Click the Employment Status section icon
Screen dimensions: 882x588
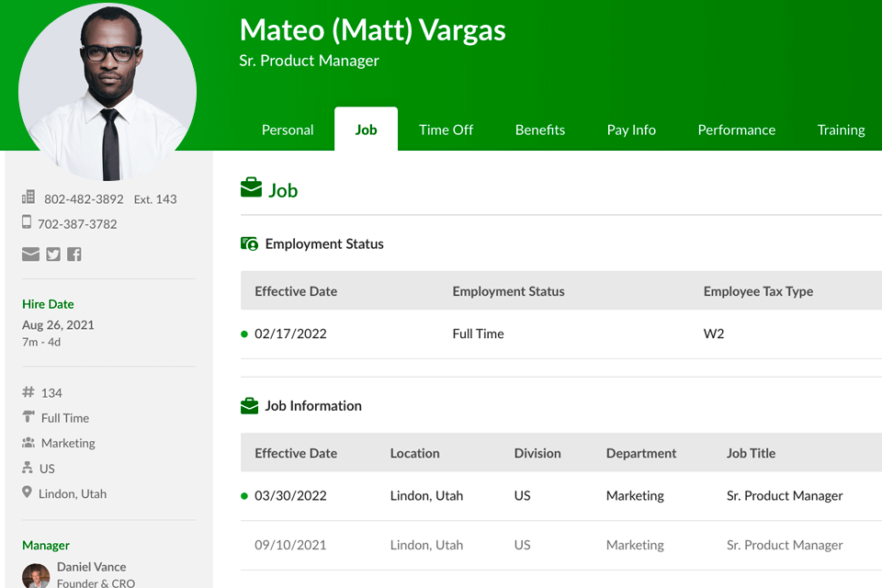249,243
